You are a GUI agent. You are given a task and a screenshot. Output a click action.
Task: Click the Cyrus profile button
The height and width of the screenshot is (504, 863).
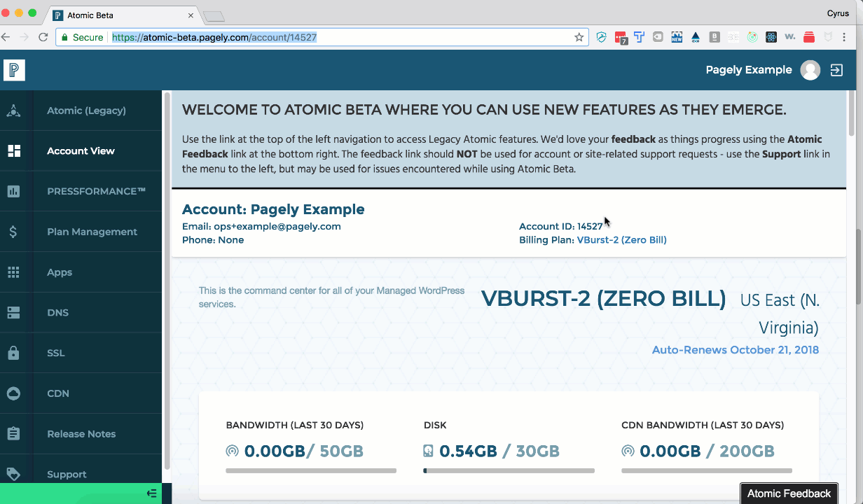click(837, 13)
